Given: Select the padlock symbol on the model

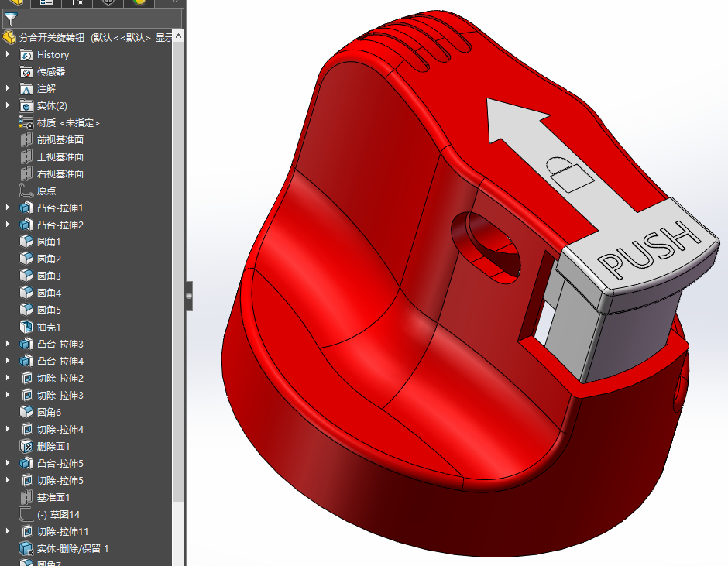Looking at the screenshot, I should 568,173.
